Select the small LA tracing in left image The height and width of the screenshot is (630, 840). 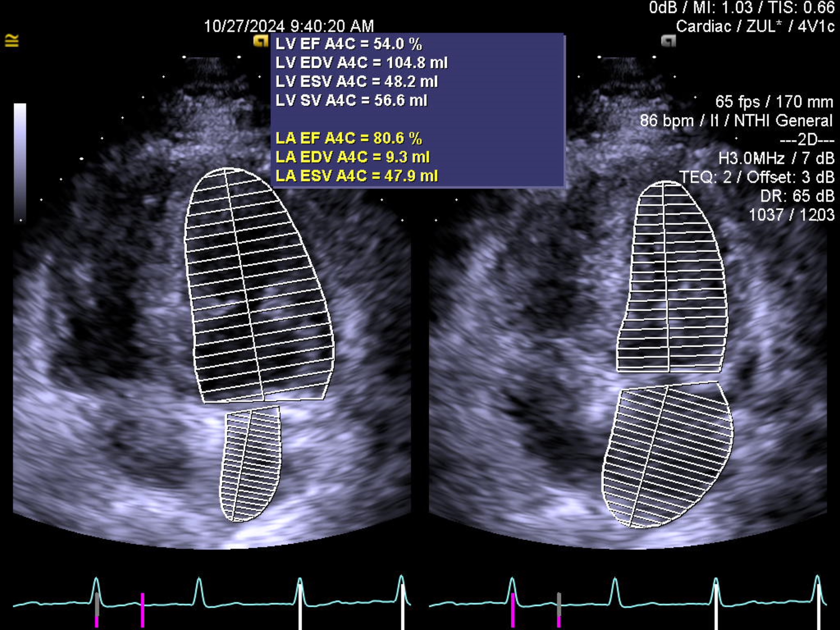(x=251, y=464)
